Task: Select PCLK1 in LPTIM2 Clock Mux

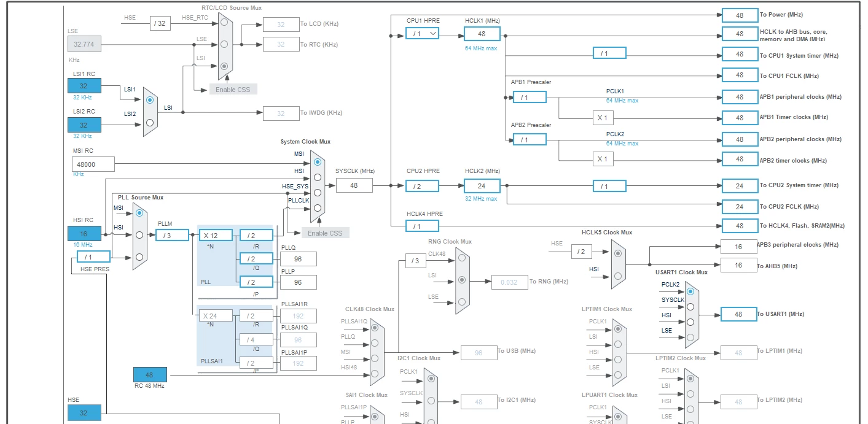Action: coord(691,379)
